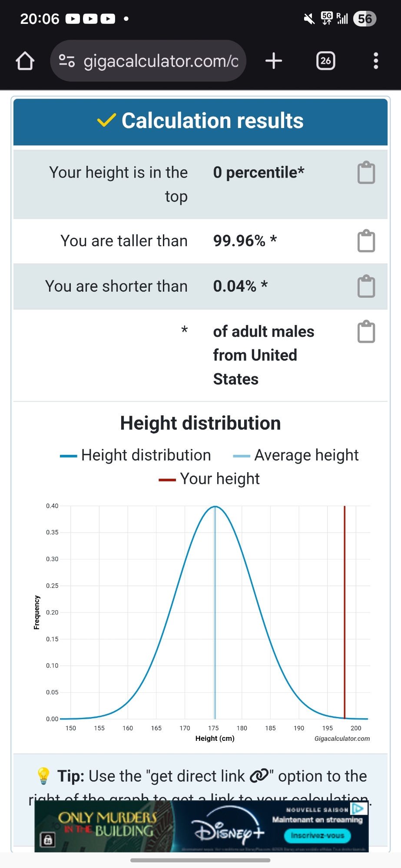Click the red Your height line on chart
This screenshot has width=401, height=868.
[345, 608]
